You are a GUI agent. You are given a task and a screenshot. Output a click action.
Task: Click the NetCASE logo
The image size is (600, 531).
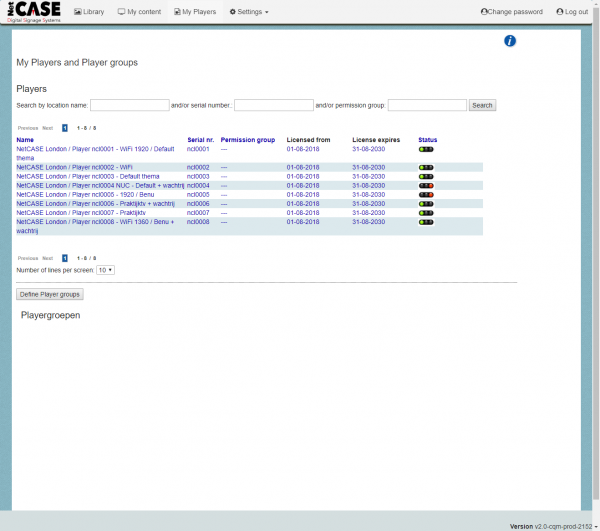coord(34,11)
